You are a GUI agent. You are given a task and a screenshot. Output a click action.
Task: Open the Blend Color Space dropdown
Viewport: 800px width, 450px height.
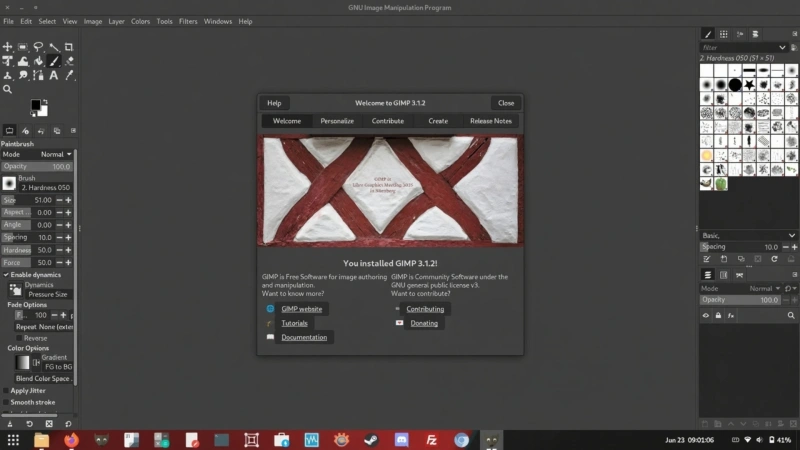tap(44, 379)
